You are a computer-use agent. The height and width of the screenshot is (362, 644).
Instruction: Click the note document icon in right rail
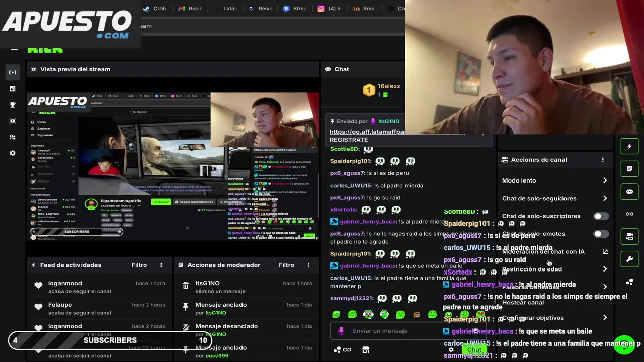coord(629,169)
